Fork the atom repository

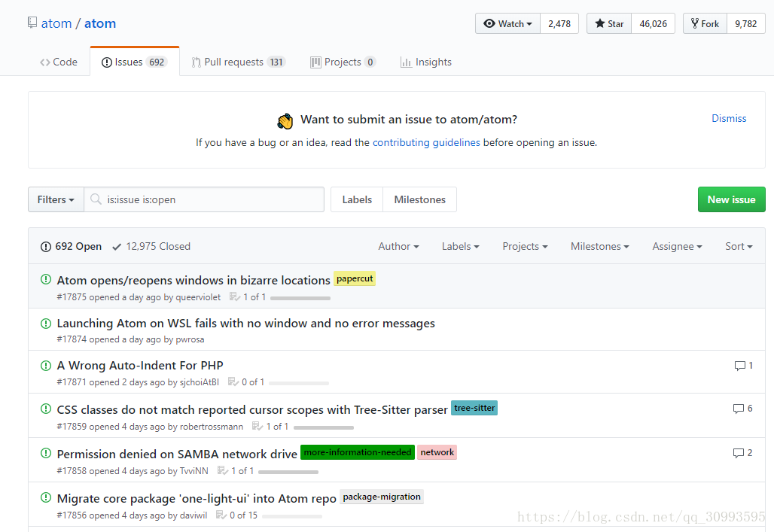pos(705,23)
